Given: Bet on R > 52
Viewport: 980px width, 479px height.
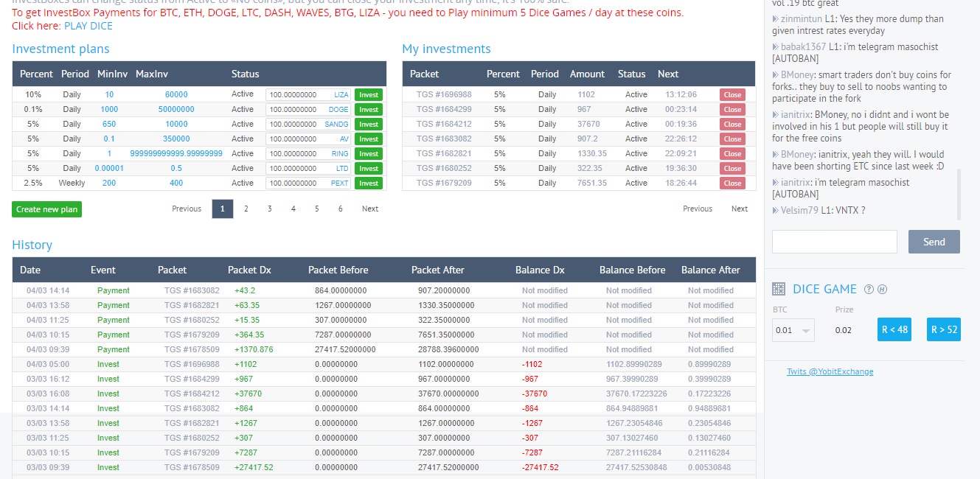Looking at the screenshot, I should click(944, 329).
